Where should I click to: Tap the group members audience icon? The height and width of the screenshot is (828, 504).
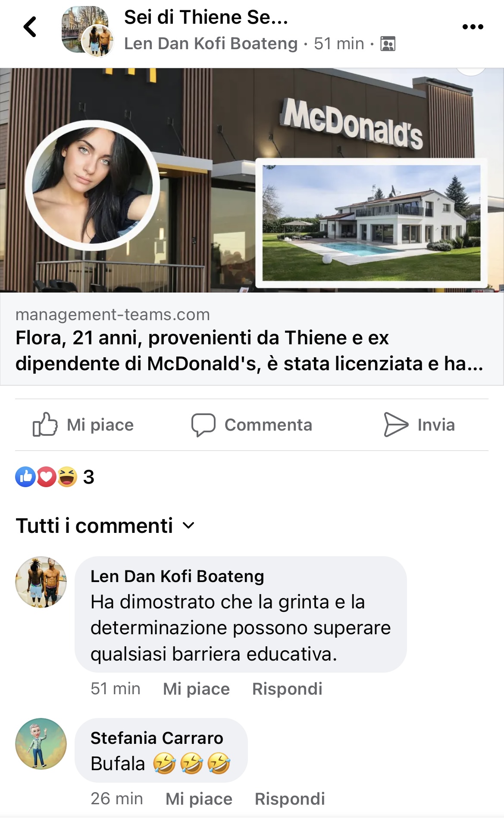pos(388,44)
